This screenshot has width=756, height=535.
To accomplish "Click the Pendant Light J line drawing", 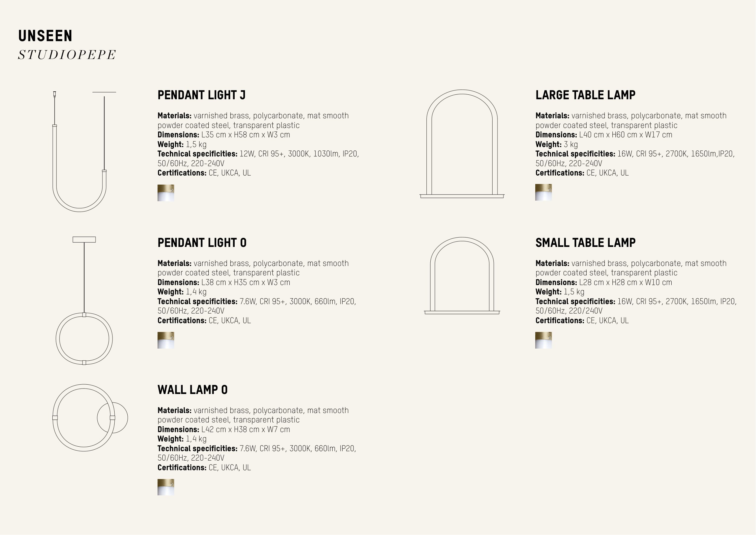I will click(x=80, y=152).
